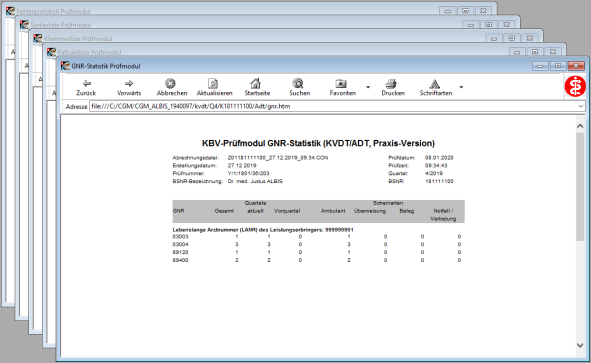This screenshot has width=591, height=363.
Task: Close the Klammerliste Prüfmodul window
Action: [530, 38]
